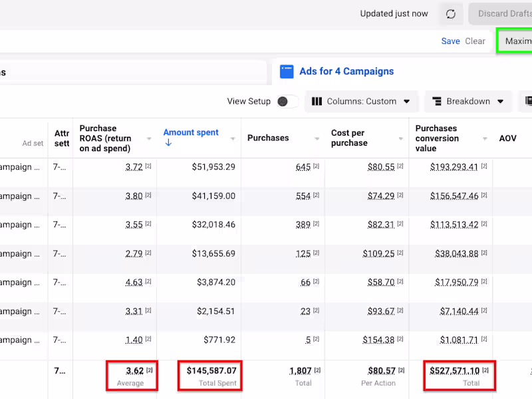Click the Save link

coord(450,41)
